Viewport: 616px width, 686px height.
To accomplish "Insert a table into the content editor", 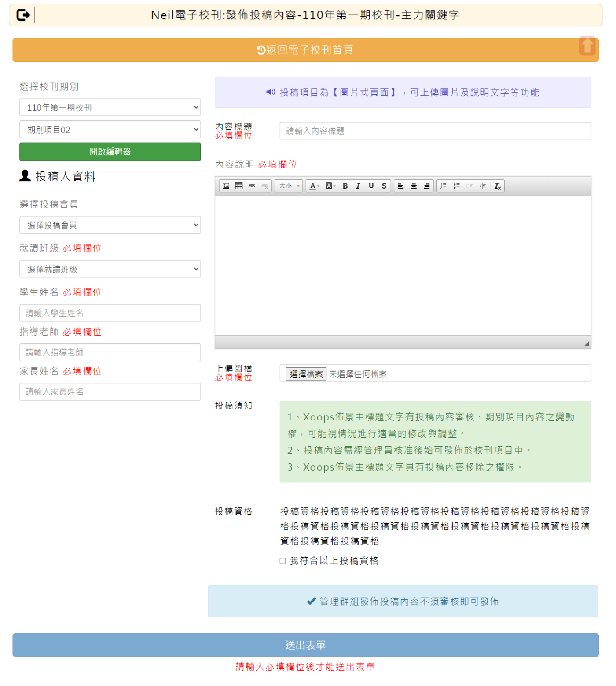I will coord(238,186).
